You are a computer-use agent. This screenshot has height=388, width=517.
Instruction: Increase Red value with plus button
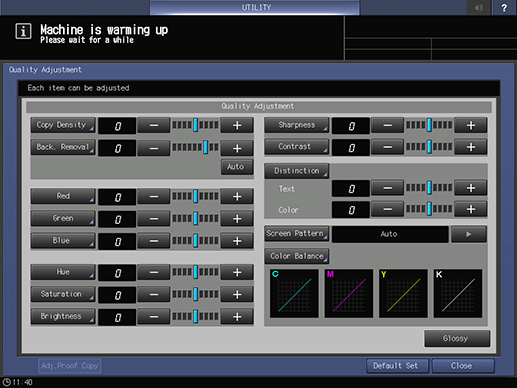point(237,197)
